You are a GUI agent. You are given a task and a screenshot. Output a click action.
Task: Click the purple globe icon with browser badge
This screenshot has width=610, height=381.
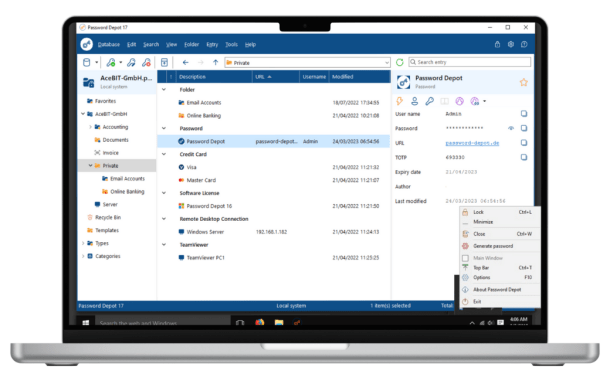[x=475, y=101]
